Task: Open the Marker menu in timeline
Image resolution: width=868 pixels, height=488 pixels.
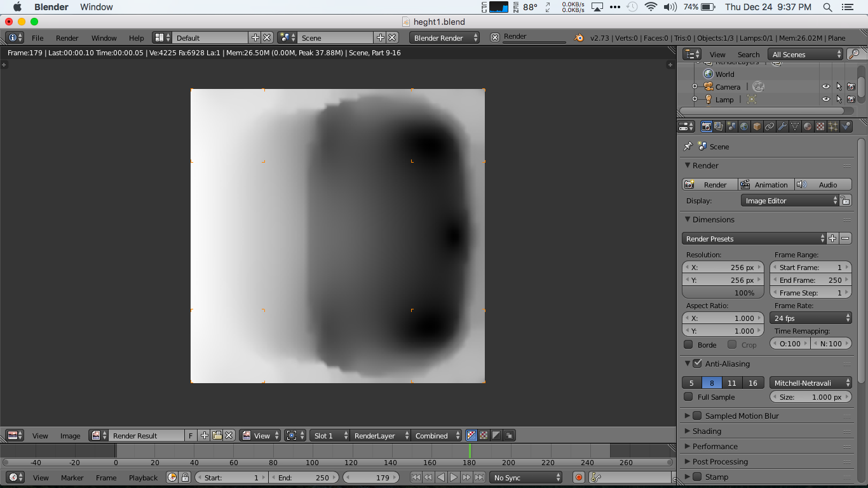Action: (72, 478)
